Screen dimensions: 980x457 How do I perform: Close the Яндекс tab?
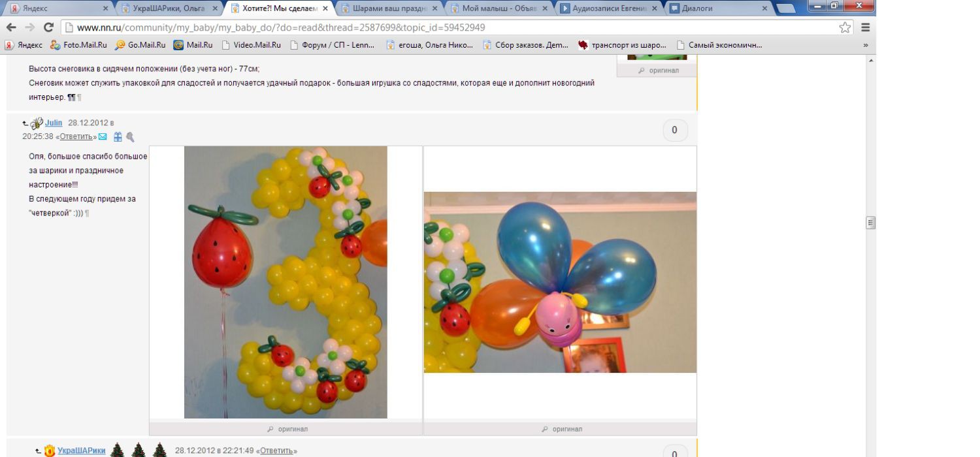(105, 8)
